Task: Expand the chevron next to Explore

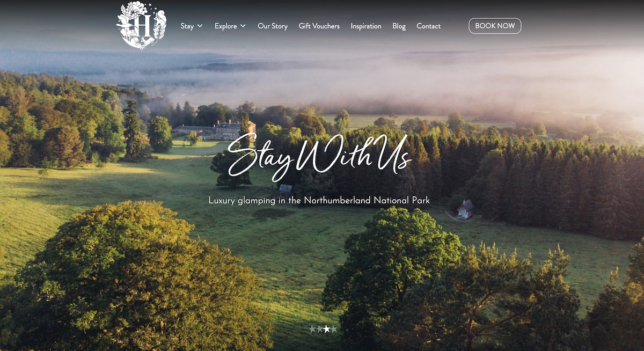Action: pos(243,26)
